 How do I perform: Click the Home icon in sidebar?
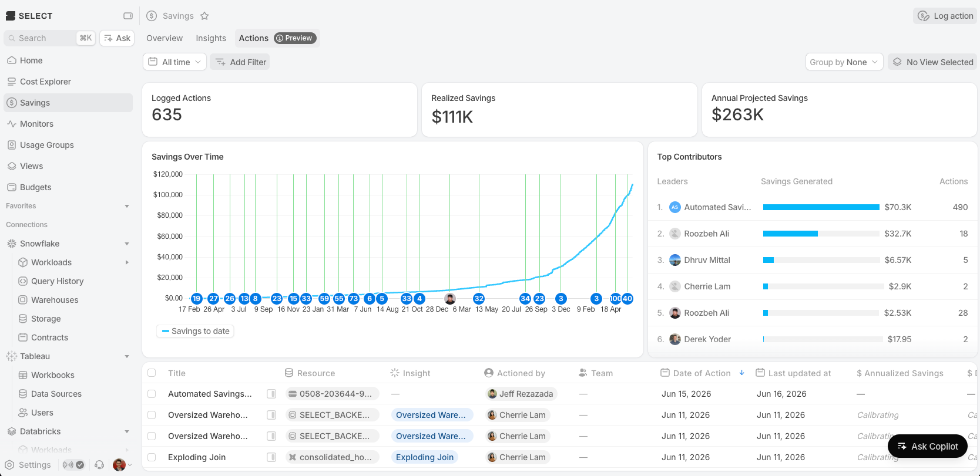pyautogui.click(x=11, y=60)
